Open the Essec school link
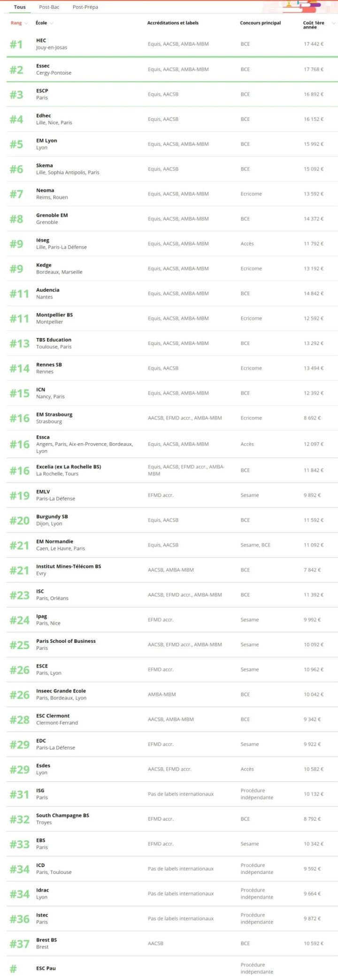The height and width of the screenshot is (980, 338). (x=43, y=66)
